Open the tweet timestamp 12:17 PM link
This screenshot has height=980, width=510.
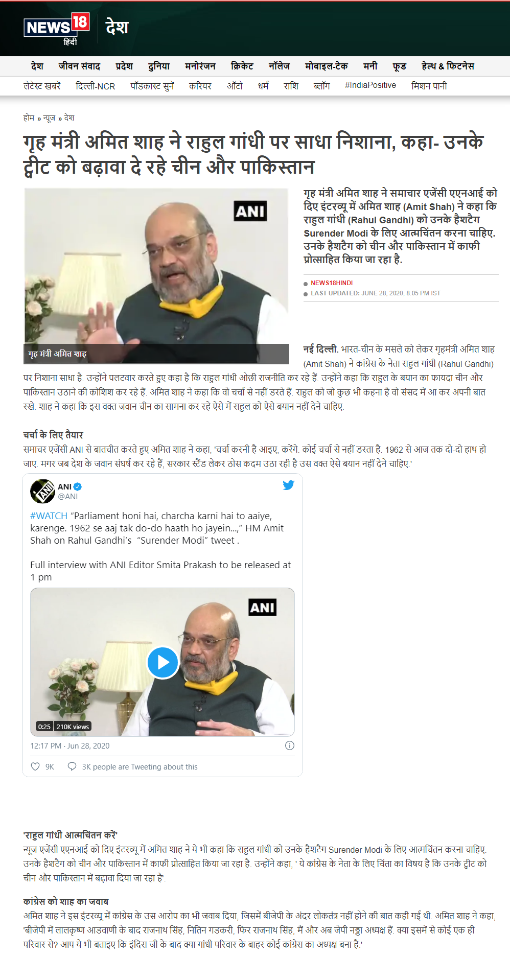(x=69, y=746)
